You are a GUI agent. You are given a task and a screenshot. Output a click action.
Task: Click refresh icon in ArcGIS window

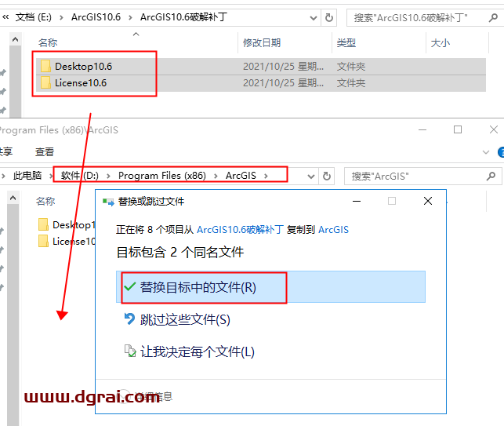coord(327,176)
